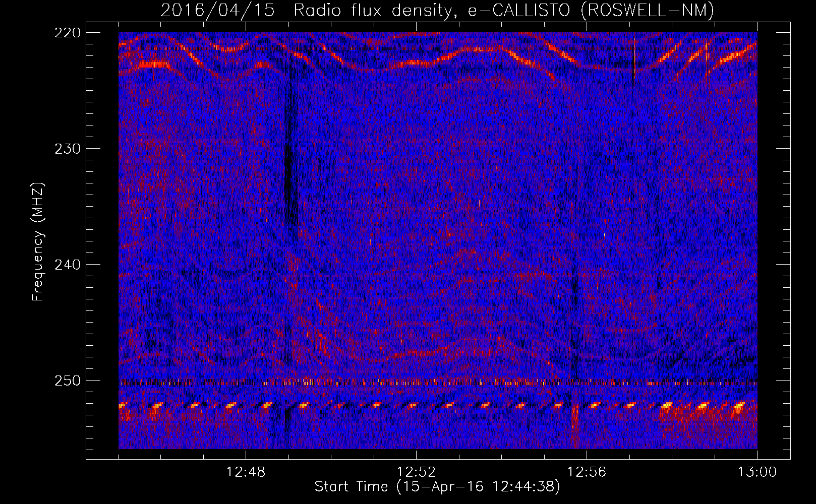Viewport: 816px width, 504px height.
Task: Click the 'Frequency (MHZ)' axis title
Action: coord(38,242)
